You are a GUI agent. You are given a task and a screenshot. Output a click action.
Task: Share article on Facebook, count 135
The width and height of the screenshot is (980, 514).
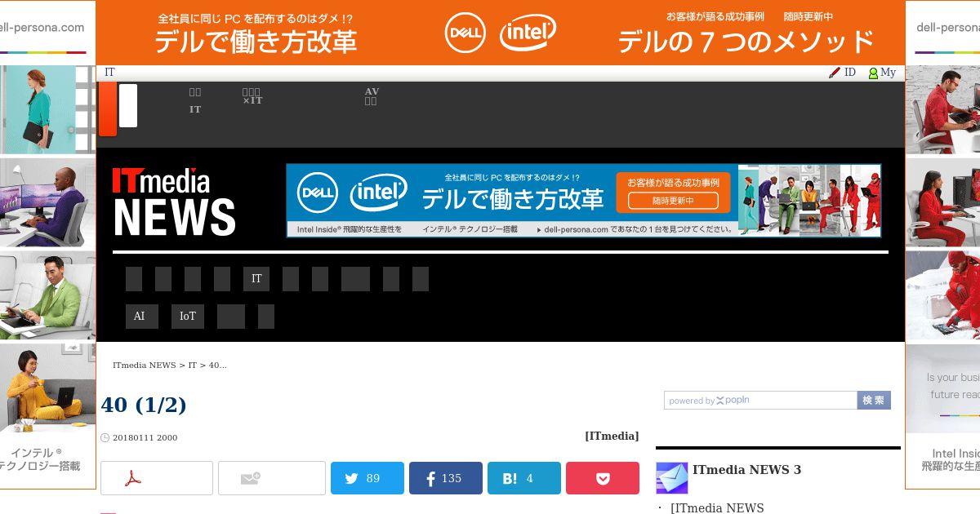[x=446, y=478]
